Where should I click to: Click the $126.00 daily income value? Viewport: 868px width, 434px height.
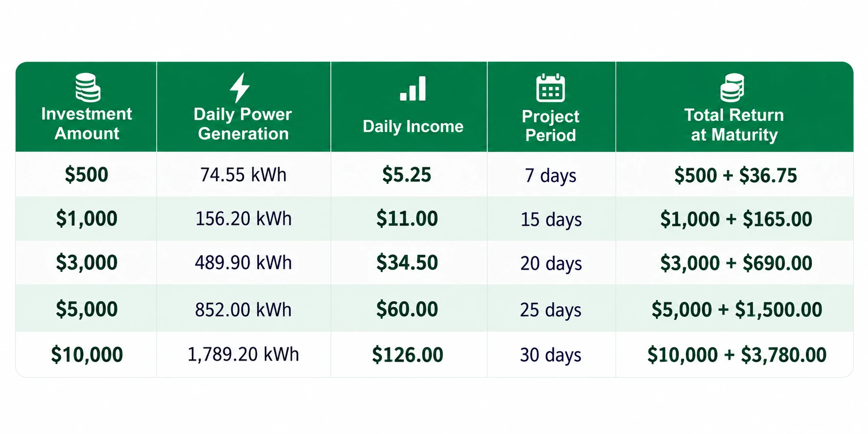[408, 355]
